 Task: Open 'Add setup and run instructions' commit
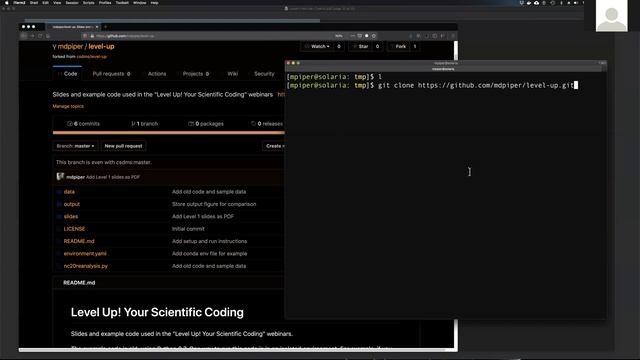coord(209,241)
